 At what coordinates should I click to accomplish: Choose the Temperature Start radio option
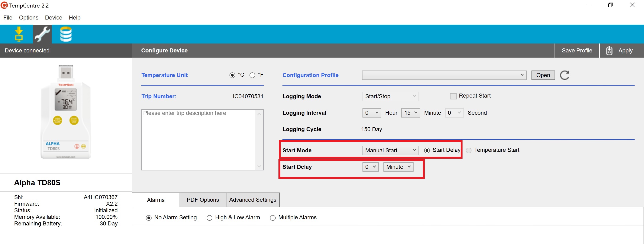point(468,150)
